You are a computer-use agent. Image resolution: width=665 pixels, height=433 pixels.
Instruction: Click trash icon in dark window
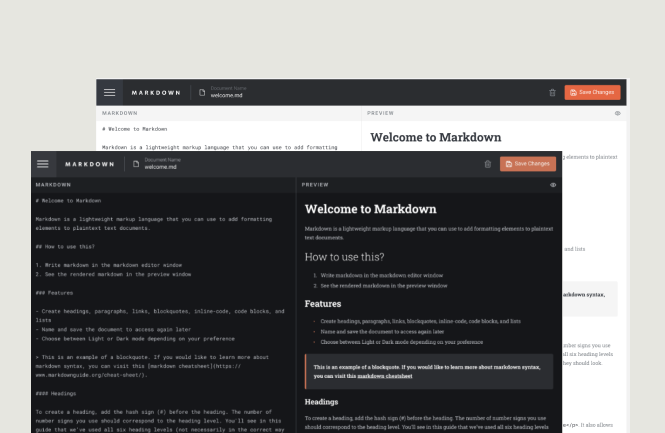tap(488, 164)
